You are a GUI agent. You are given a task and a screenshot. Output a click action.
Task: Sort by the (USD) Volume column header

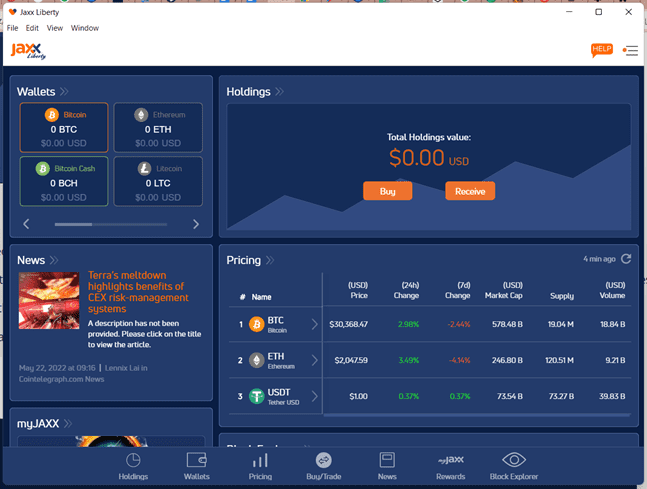[612, 290]
